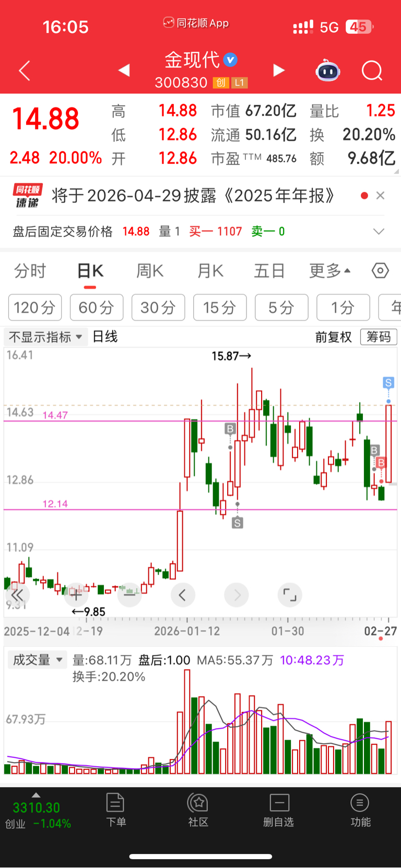
Task: Select the 30分 period
Action: (x=158, y=307)
